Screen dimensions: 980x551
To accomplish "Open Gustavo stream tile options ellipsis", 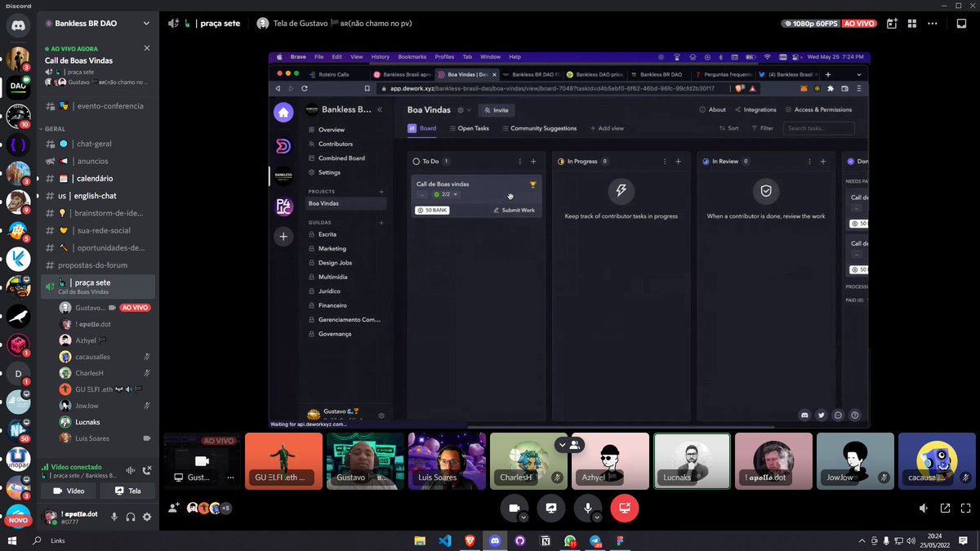I will click(230, 478).
